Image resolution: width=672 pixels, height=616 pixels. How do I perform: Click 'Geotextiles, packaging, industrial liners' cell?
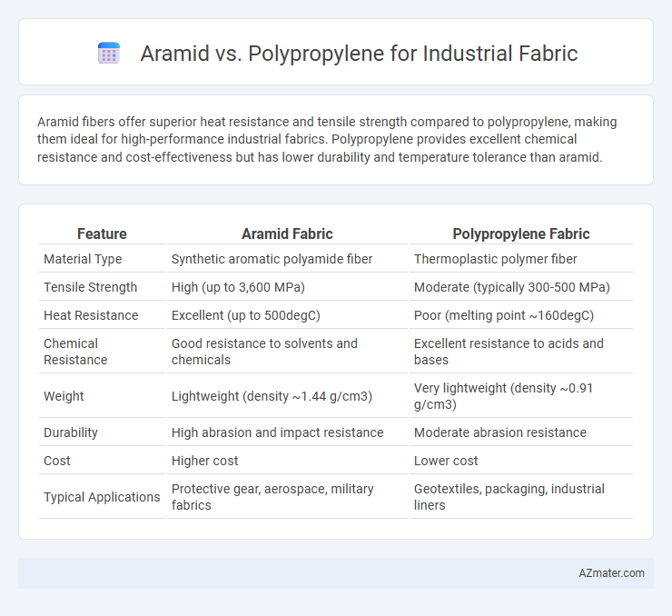pos(509,497)
